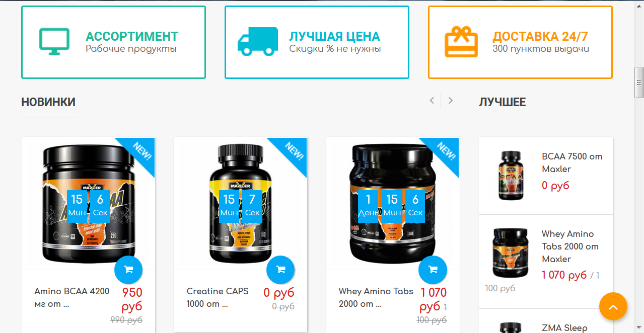Image resolution: width=644 pixels, height=333 pixels.
Task: Click NEW! ribbon on Creatine CAPS card
Action: [292, 152]
